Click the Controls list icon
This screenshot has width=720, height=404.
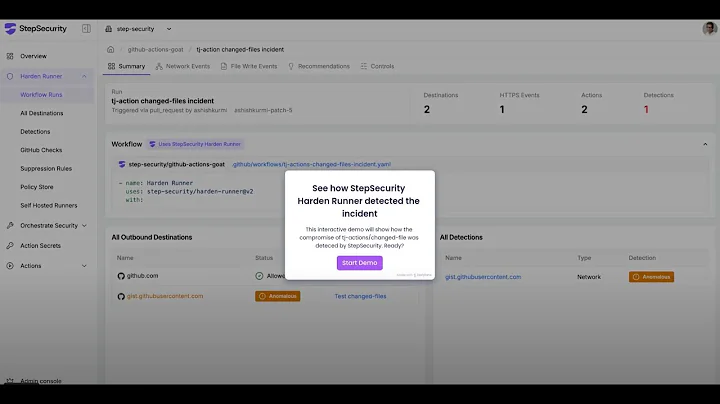tap(364, 66)
